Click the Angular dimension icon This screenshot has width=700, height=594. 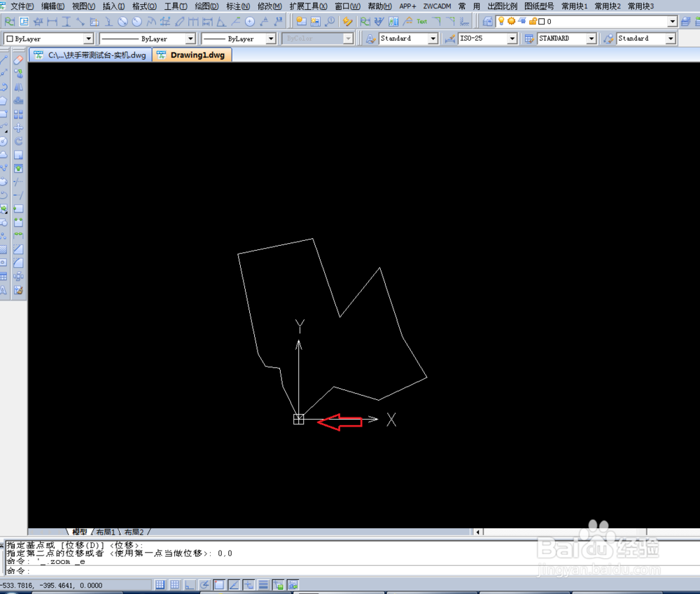click(x=221, y=22)
